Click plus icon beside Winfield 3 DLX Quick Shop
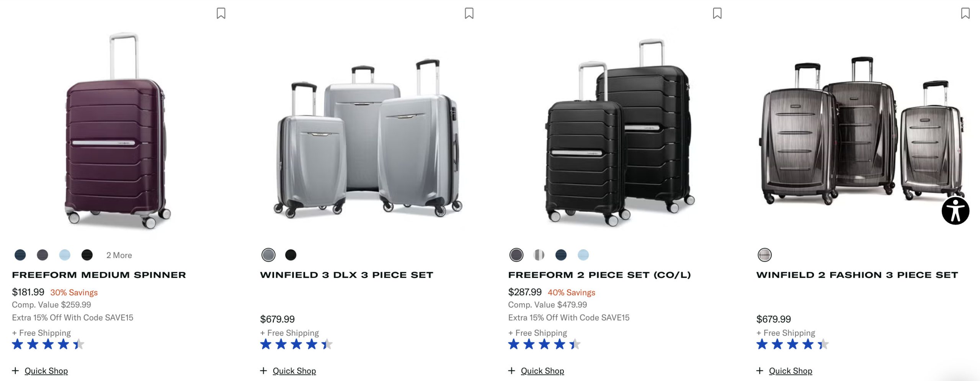The height and width of the screenshot is (381, 980). (263, 371)
